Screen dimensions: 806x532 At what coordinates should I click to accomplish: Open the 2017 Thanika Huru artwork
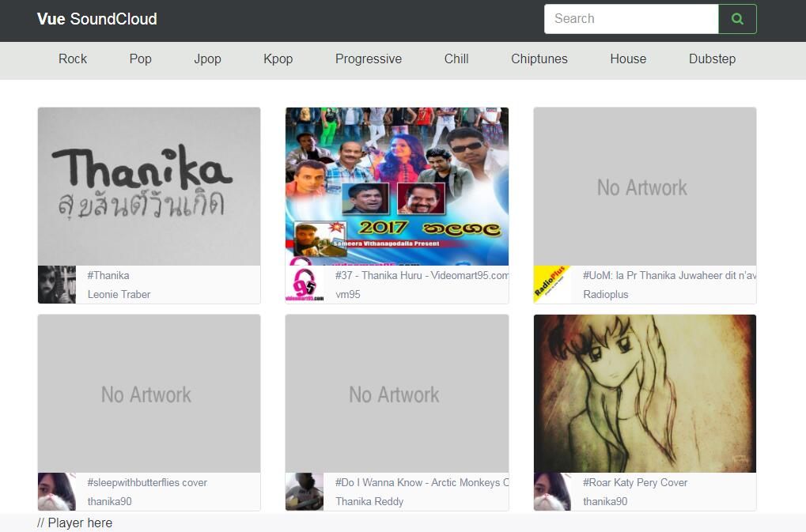click(396, 187)
